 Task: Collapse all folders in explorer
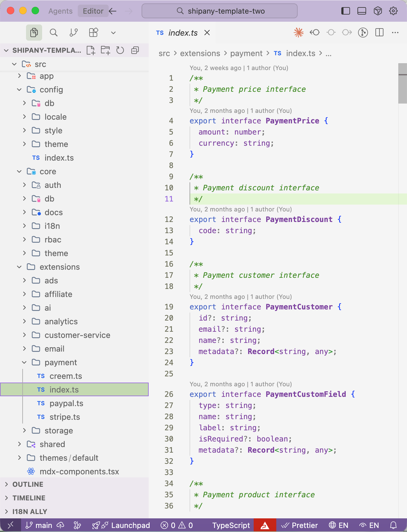[x=135, y=50]
